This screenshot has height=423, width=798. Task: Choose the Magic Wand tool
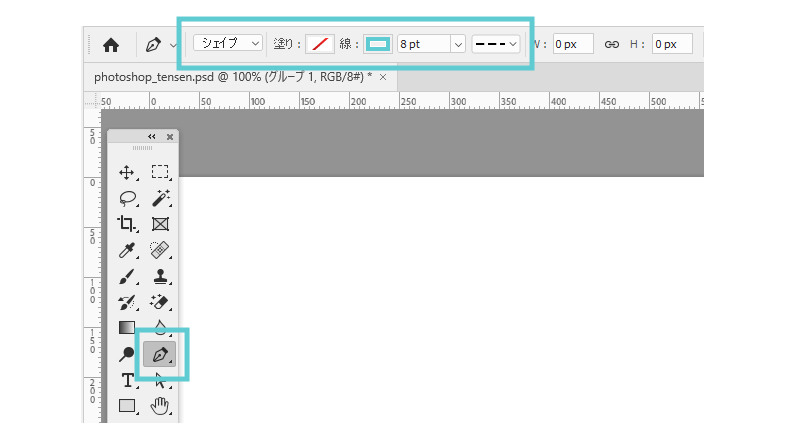[159, 198]
